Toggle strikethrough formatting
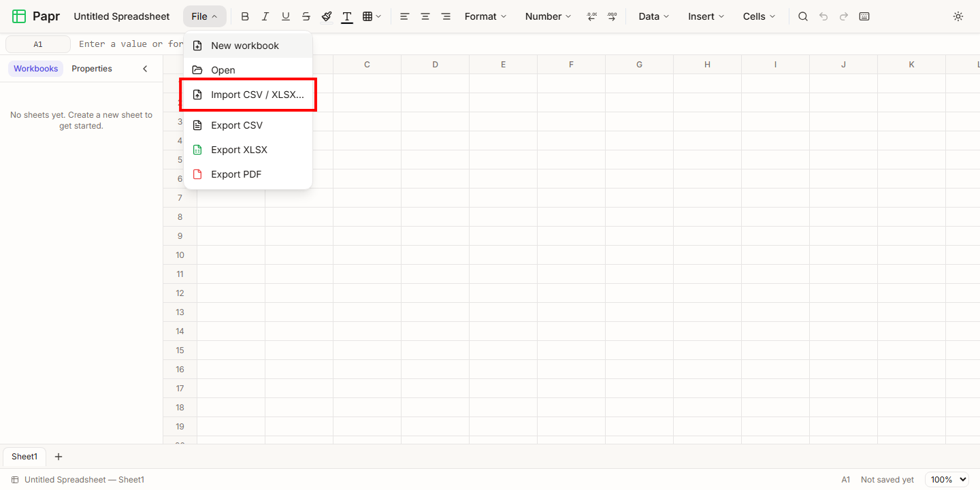 point(306,16)
